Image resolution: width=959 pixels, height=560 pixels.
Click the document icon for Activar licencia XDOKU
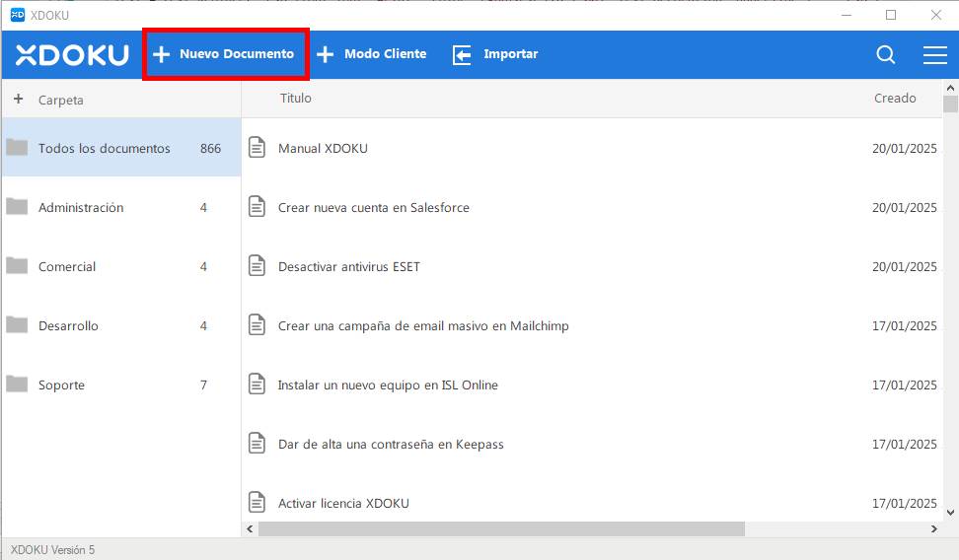click(x=257, y=503)
